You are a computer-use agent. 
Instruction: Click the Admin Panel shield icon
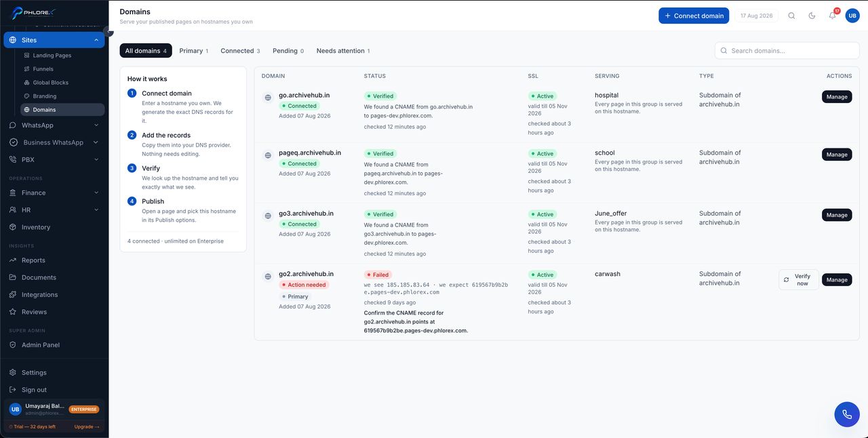13,345
